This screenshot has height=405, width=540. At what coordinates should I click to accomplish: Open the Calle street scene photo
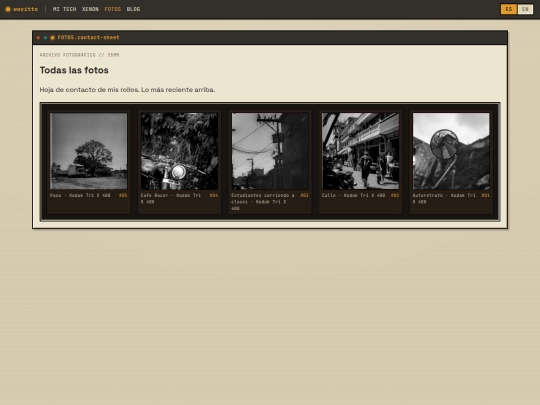361,151
